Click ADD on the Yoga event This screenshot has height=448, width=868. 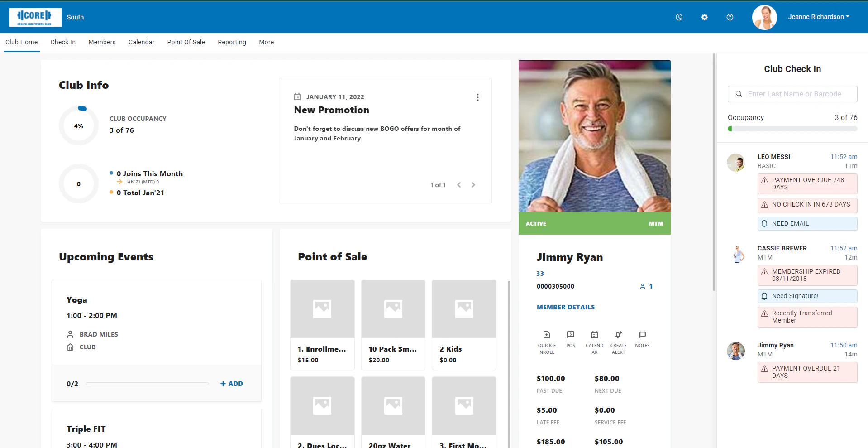pos(231,383)
